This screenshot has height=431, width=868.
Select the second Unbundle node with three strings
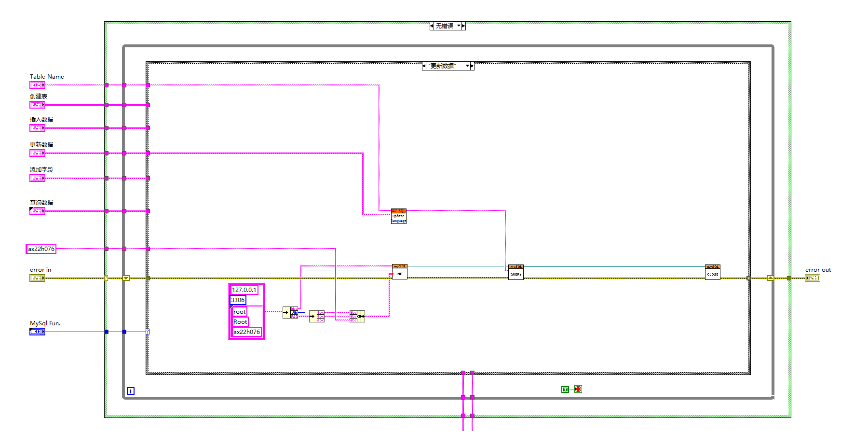pyautogui.click(x=317, y=317)
